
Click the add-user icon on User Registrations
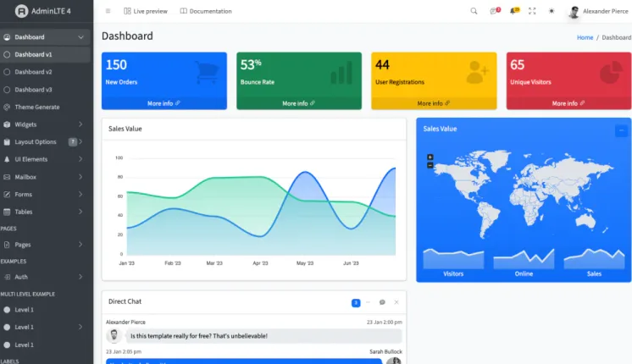(x=477, y=72)
